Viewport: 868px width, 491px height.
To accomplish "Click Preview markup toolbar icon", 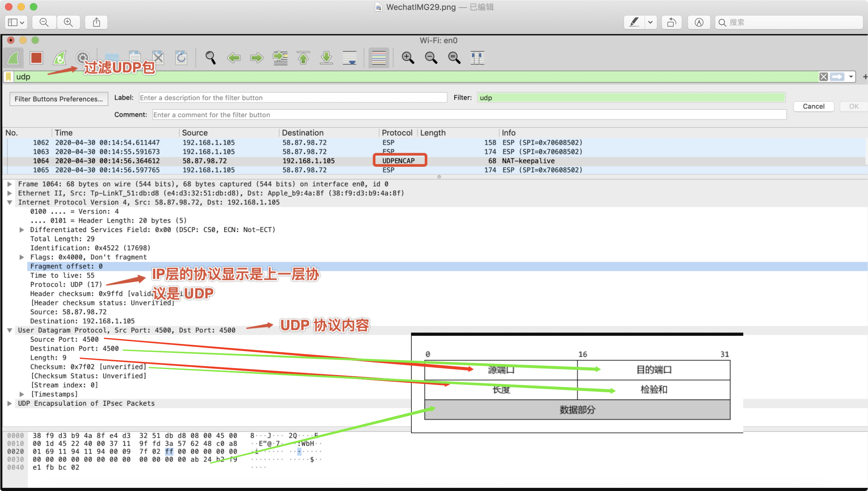I will pyautogui.click(x=699, y=22).
